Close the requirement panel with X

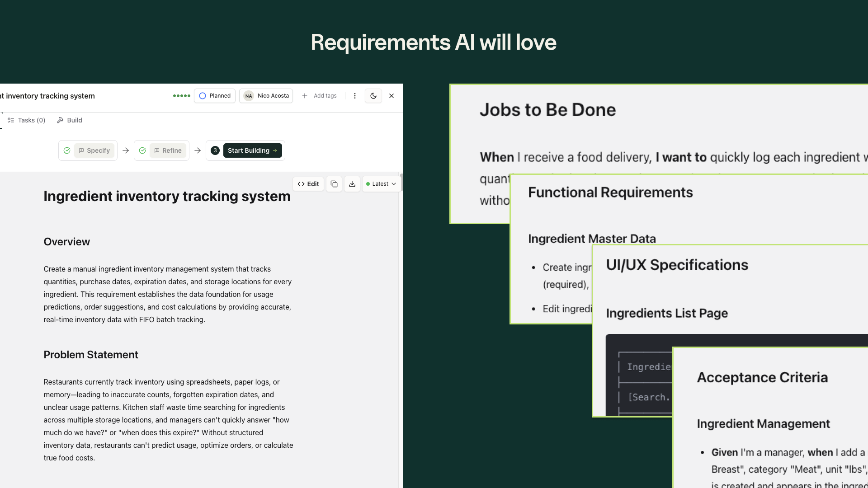coord(392,96)
